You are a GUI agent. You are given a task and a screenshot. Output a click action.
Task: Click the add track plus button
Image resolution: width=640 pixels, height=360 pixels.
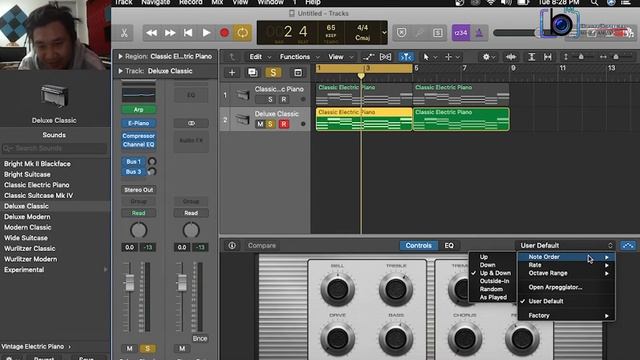tap(232, 73)
